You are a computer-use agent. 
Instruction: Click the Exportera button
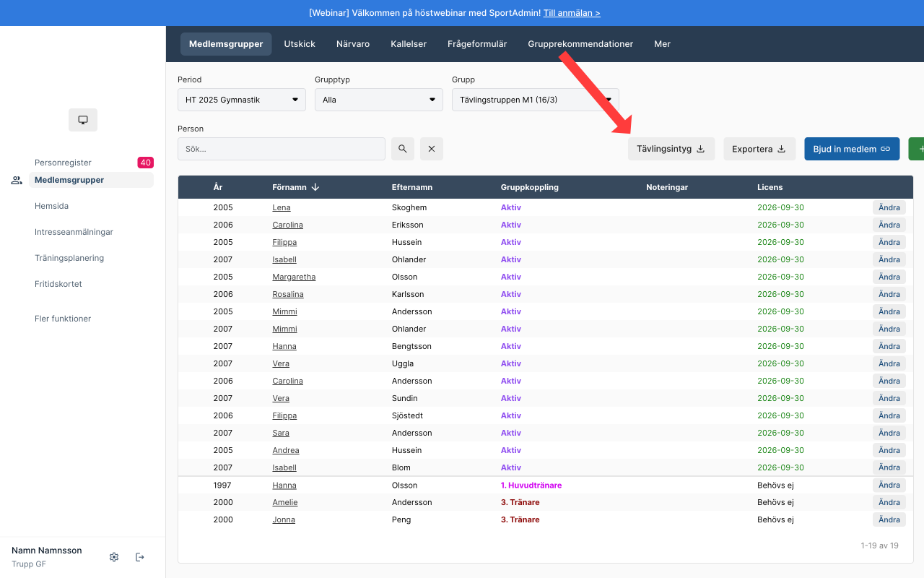[x=759, y=149]
